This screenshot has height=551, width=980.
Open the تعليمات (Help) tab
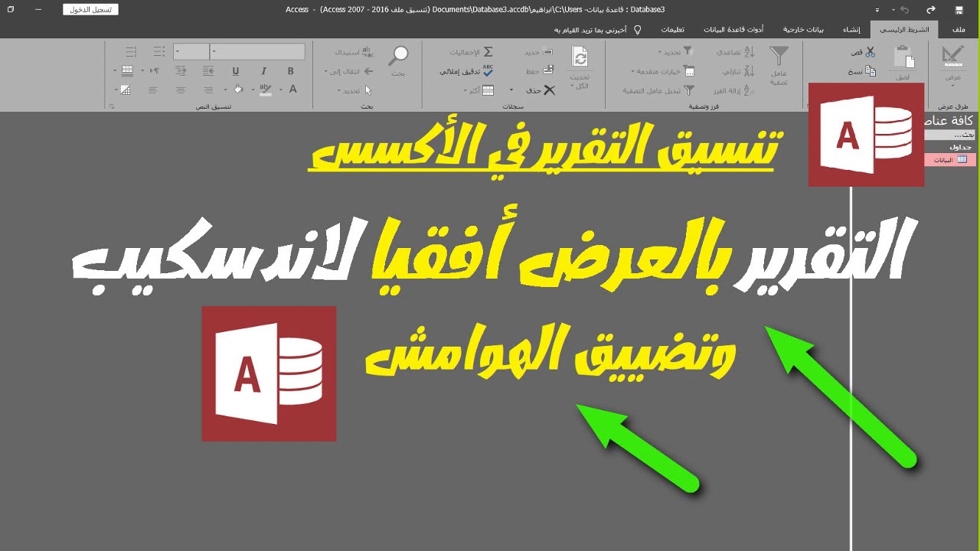(673, 30)
